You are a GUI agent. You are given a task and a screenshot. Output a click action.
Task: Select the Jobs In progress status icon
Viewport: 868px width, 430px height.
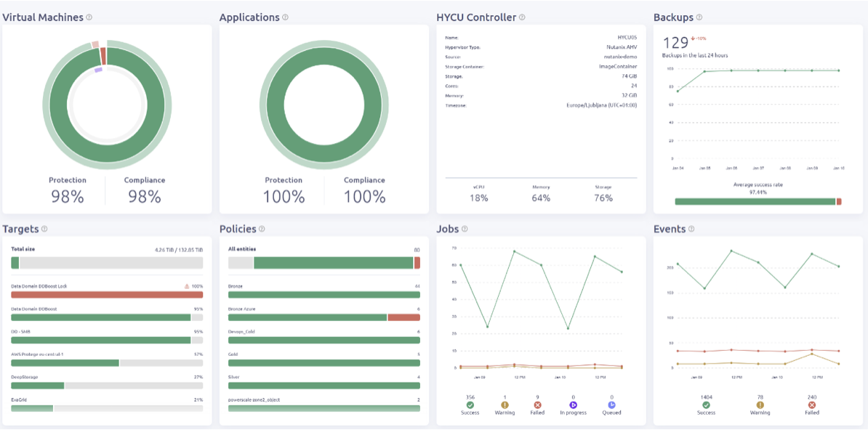point(573,405)
